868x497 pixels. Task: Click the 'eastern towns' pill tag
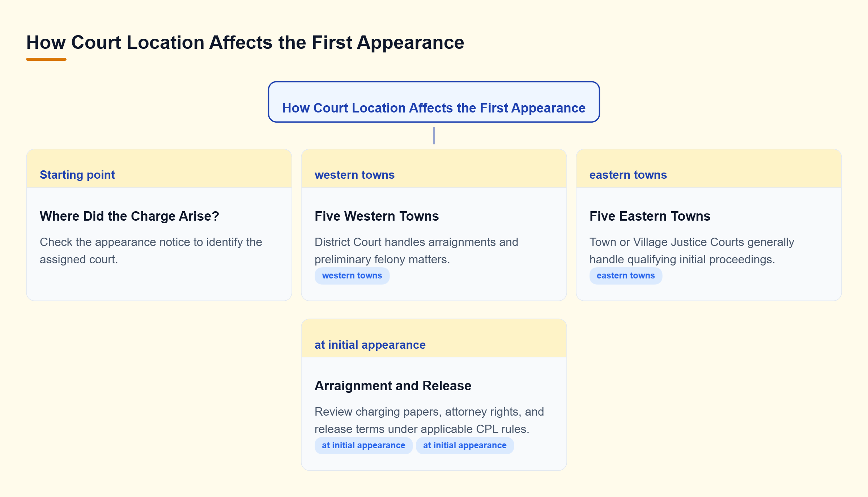(626, 276)
